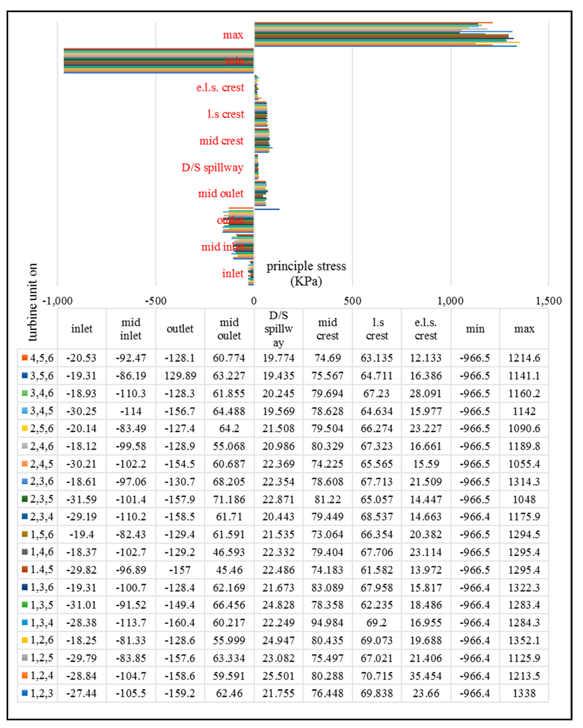Click the 'turbine unit on' vertical title
Screen dimensions: 583x728
32,302
